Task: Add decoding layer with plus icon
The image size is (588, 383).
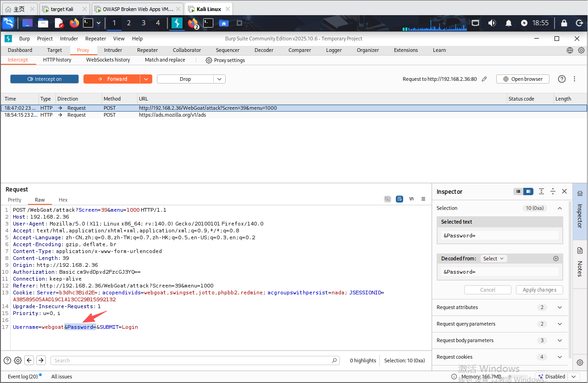Action: pyautogui.click(x=556, y=259)
